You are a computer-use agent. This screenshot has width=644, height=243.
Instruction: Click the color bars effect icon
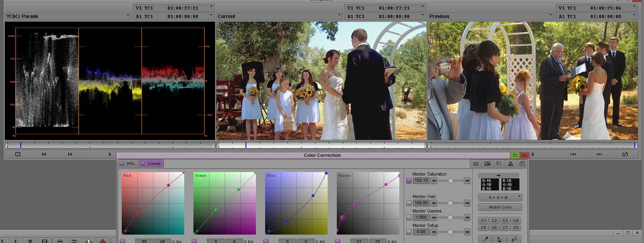pyautogui.click(x=487, y=164)
